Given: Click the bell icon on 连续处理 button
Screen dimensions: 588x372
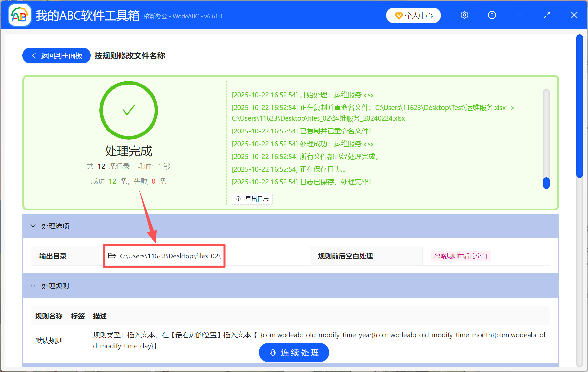Looking at the screenshot, I should 273,352.
